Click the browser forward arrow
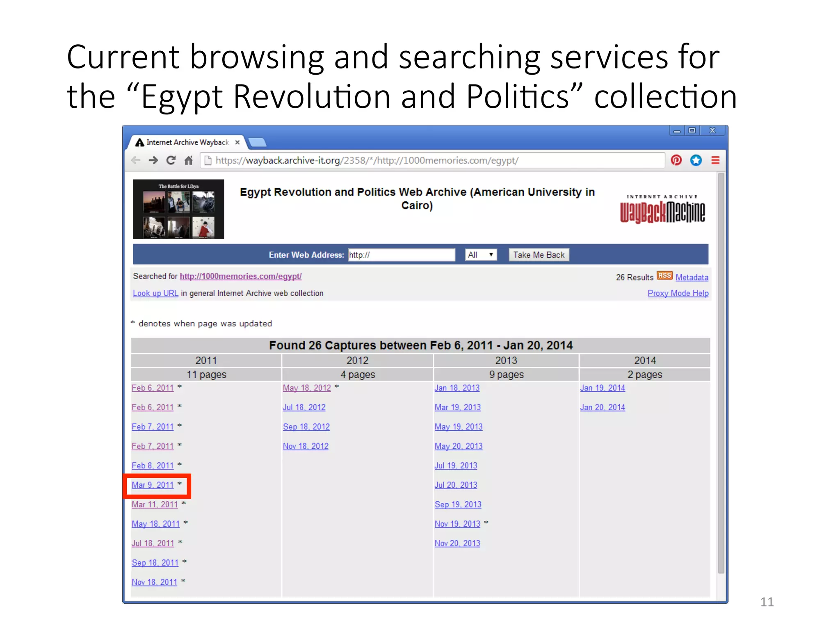This screenshot has width=840, height=630. click(x=153, y=160)
